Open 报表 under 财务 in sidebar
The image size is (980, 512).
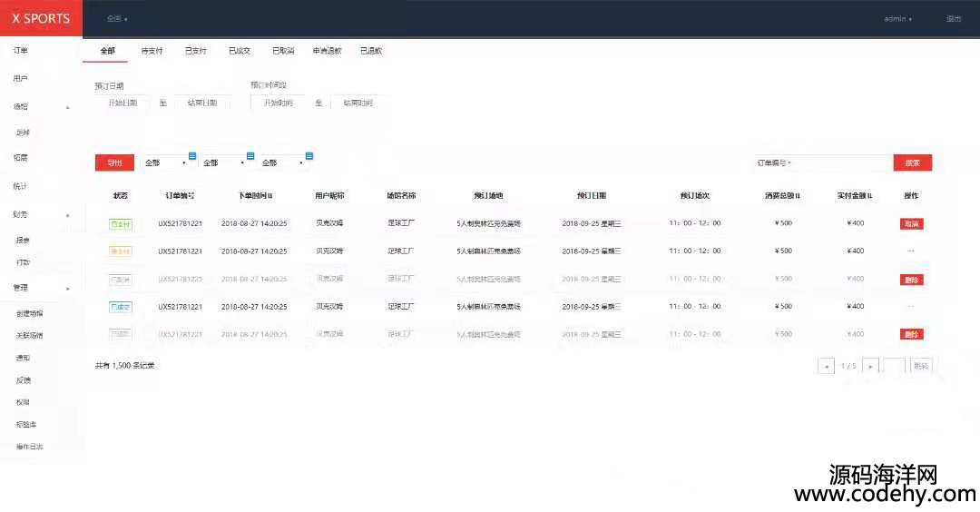click(x=23, y=240)
